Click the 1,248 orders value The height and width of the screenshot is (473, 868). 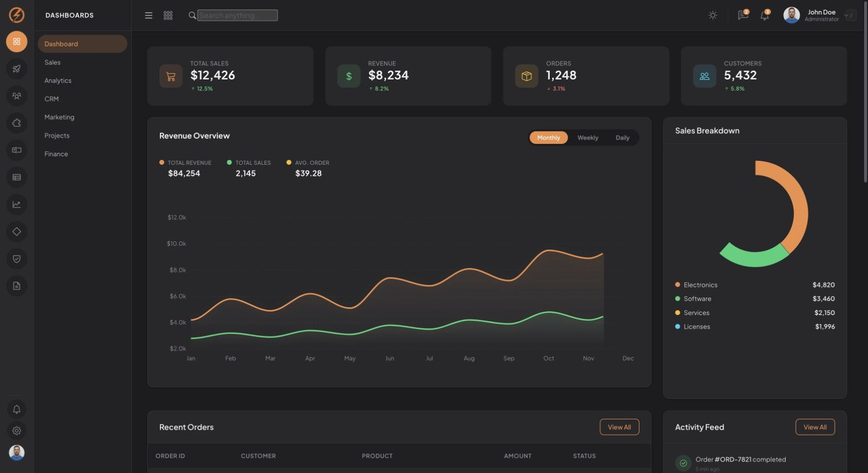(x=561, y=75)
